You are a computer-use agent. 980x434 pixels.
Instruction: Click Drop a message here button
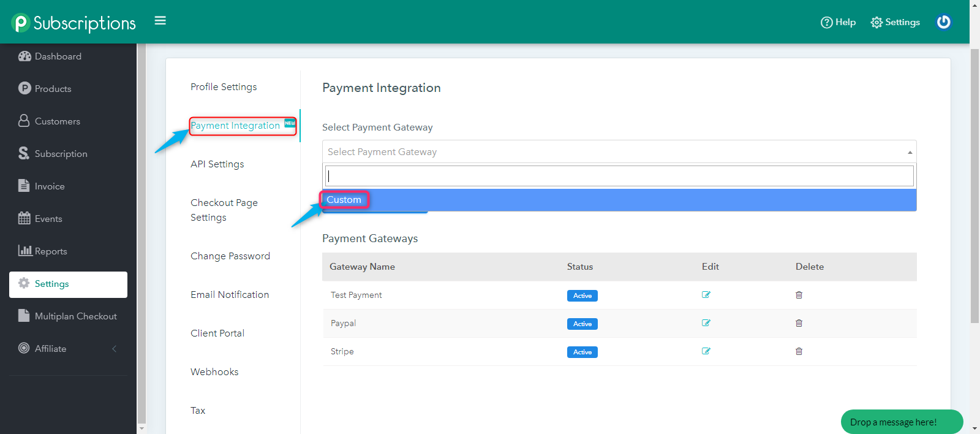pos(902,422)
